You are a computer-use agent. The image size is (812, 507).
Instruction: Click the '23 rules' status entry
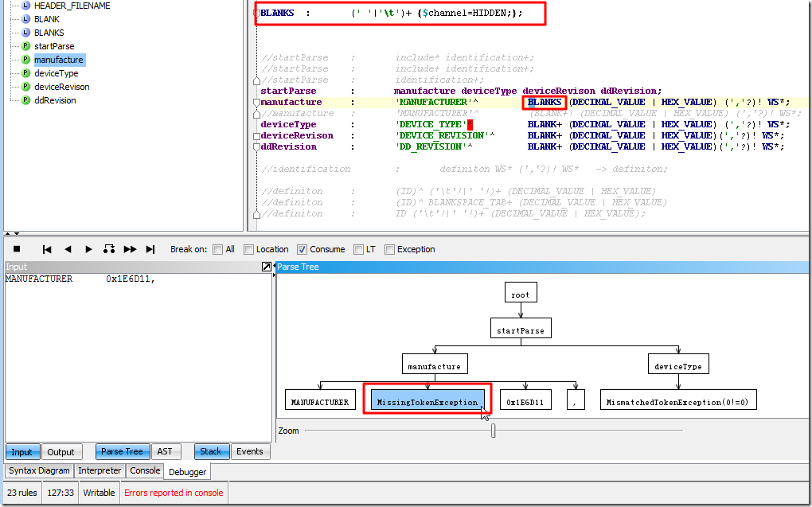coord(22,493)
